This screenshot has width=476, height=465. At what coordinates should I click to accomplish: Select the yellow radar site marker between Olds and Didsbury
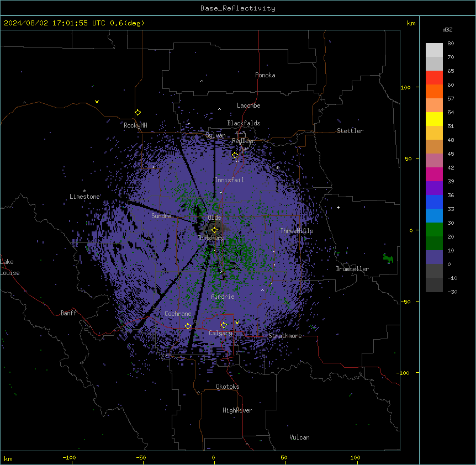tap(215, 230)
